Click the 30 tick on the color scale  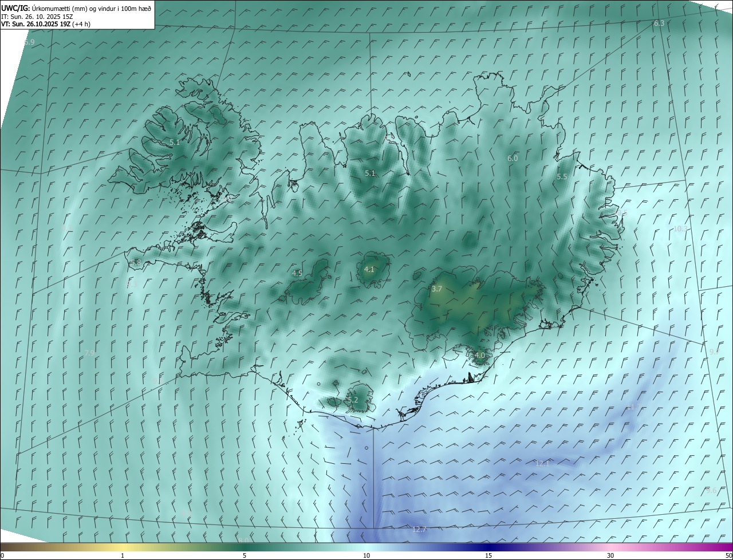(610, 555)
